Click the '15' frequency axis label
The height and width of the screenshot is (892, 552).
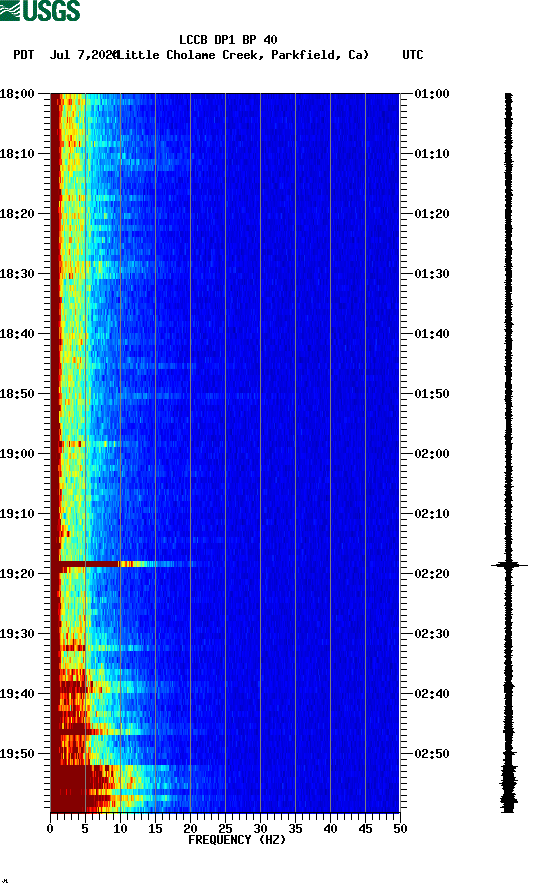[x=155, y=828]
